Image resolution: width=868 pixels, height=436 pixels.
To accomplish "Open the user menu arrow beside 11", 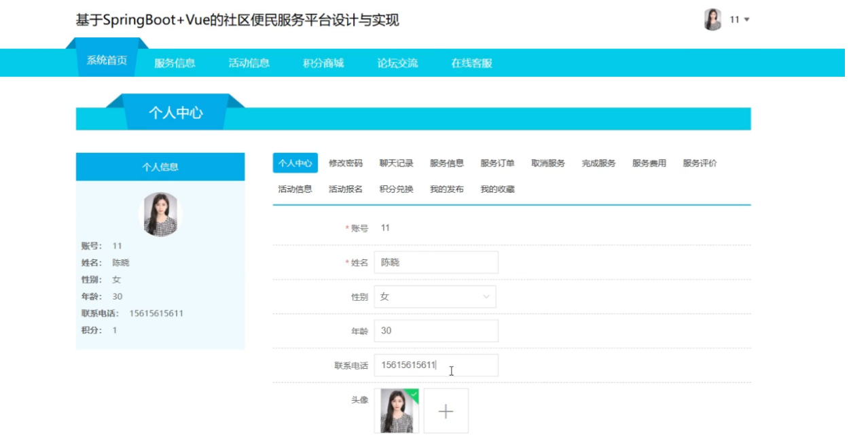I will point(747,20).
